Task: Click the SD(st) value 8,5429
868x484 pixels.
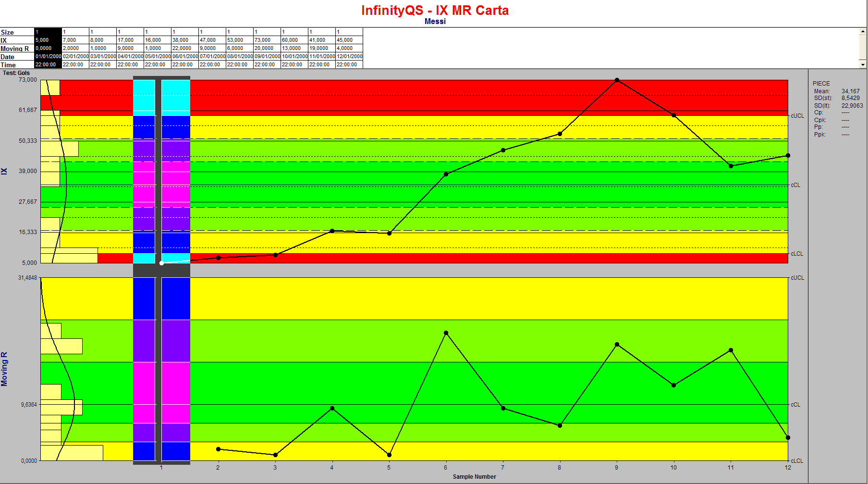Action: pyautogui.click(x=850, y=98)
